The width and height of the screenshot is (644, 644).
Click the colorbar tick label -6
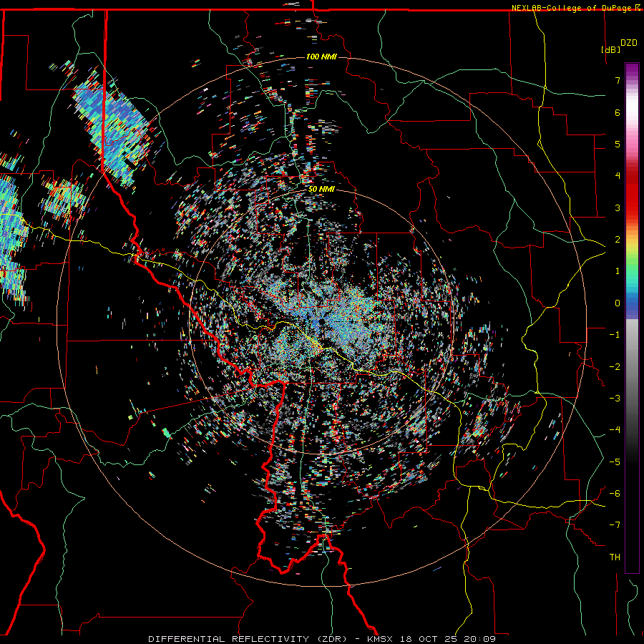click(x=615, y=494)
